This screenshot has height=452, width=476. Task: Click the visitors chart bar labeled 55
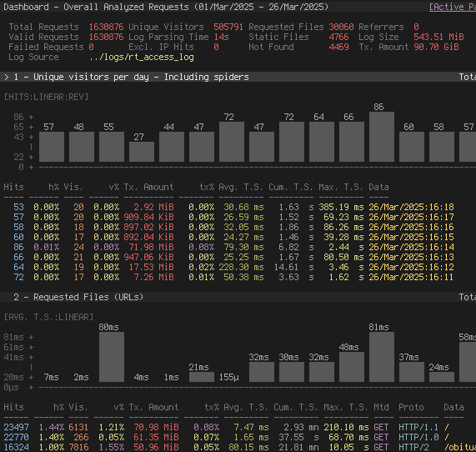point(112,147)
